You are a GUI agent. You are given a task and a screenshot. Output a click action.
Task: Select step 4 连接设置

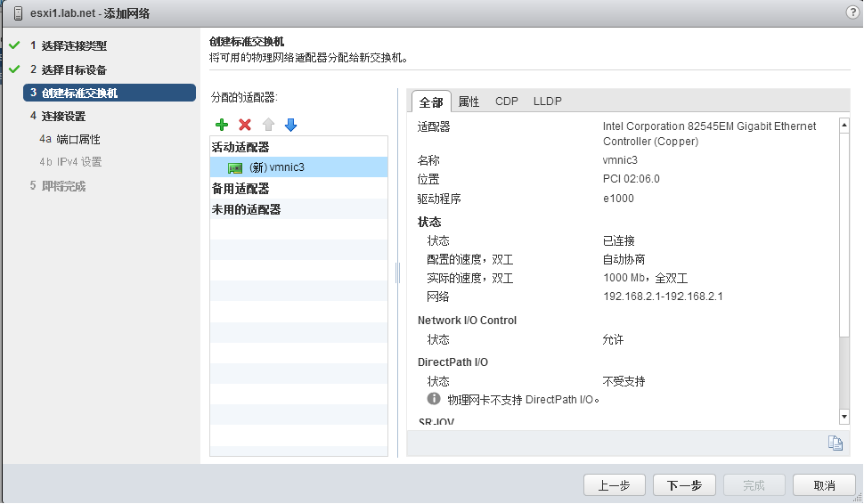[58, 117]
